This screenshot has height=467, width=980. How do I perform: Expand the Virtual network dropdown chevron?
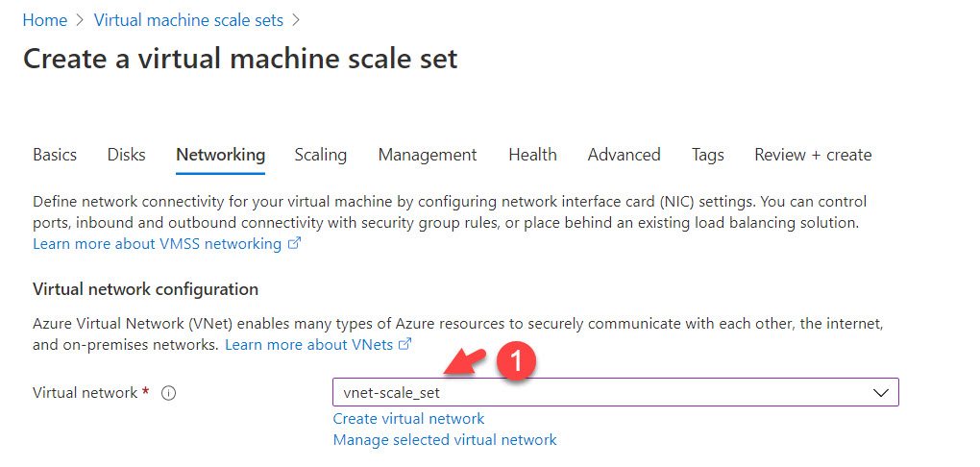point(879,393)
